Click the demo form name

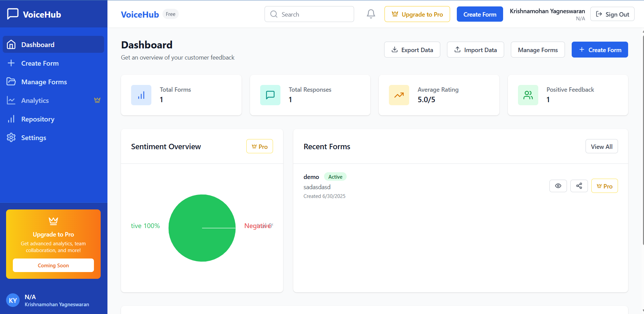tap(311, 177)
